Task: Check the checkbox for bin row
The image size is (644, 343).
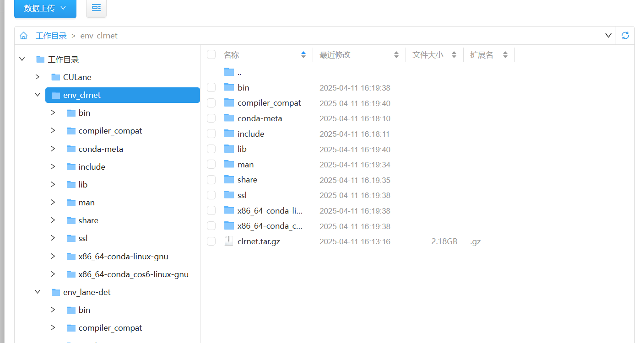Action: coord(211,87)
